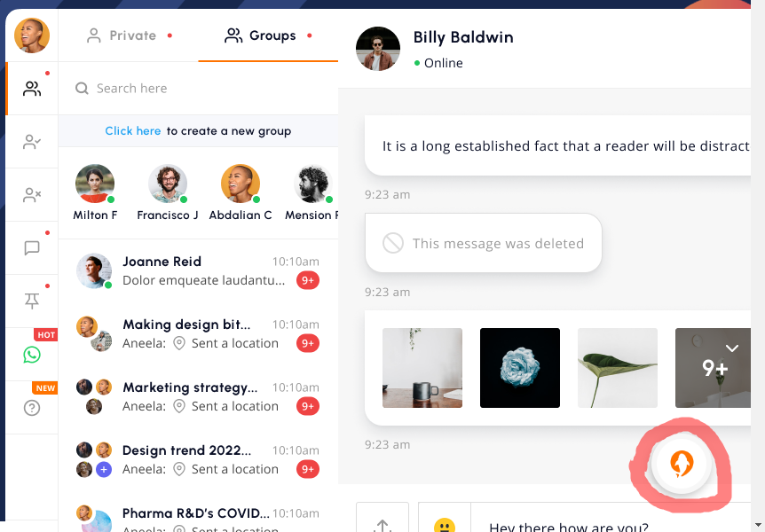The image size is (765, 532).
Task: Open the emoji picker smiley icon
Action: [x=445, y=524]
